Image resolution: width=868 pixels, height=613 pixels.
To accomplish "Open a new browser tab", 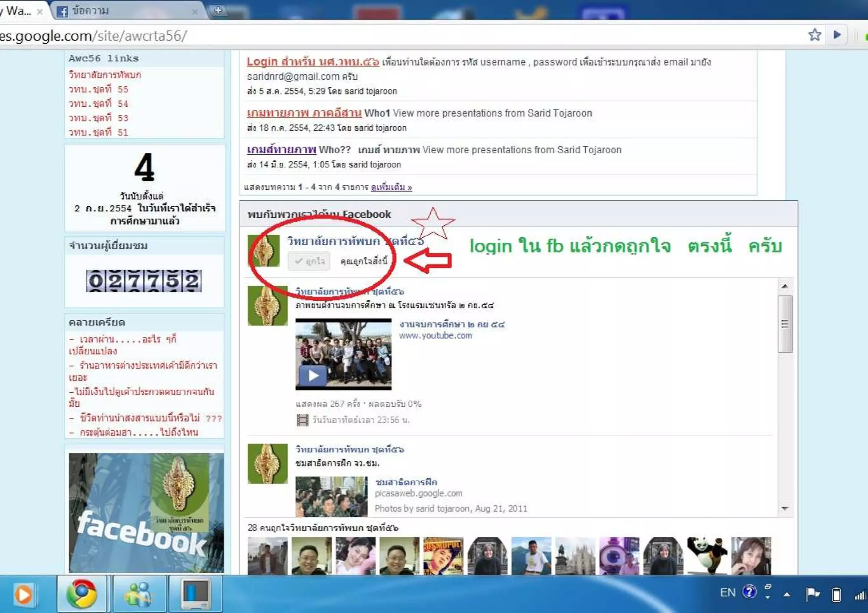I will click(x=218, y=10).
